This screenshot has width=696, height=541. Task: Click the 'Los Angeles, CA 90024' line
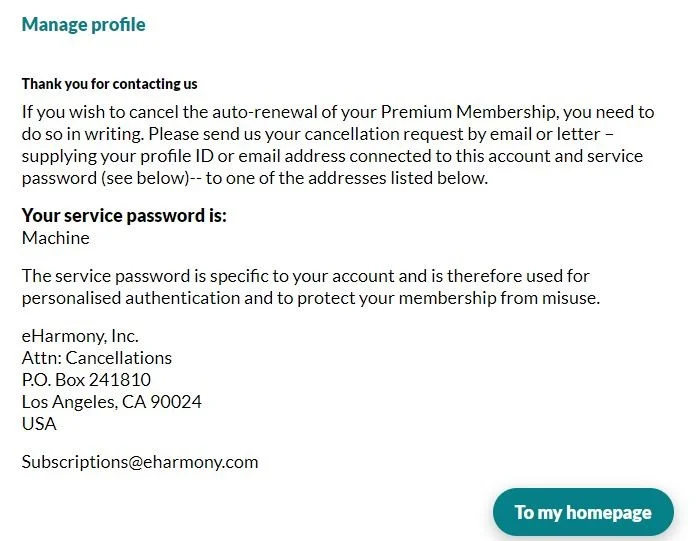[112, 402]
